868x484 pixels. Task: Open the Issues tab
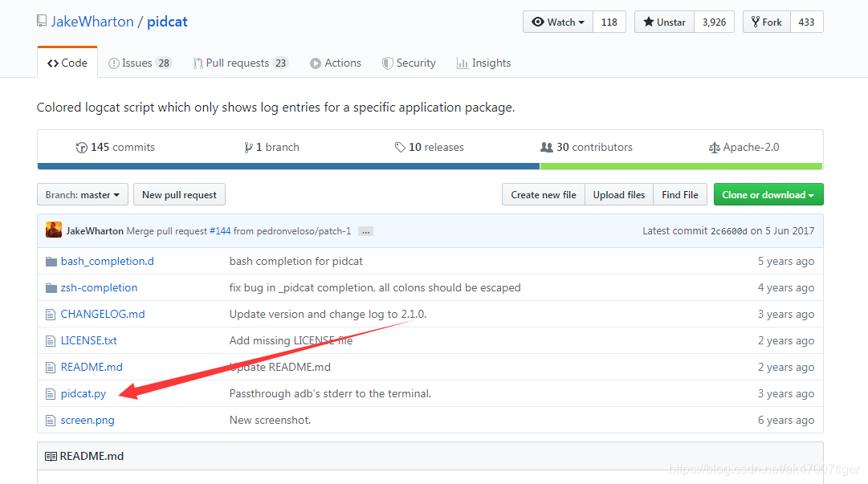[x=140, y=63]
